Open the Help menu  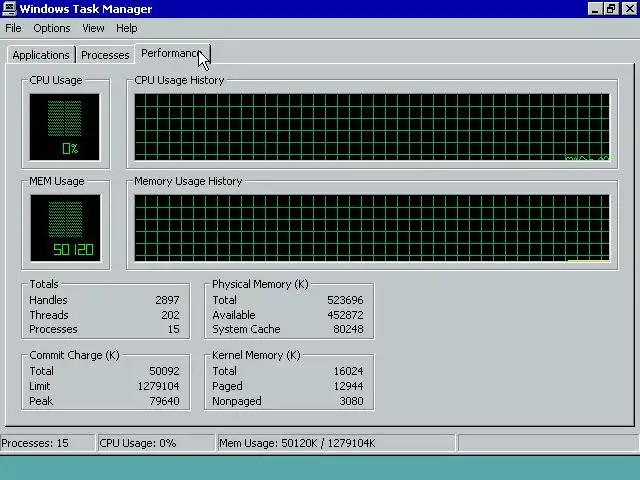[x=127, y=28]
